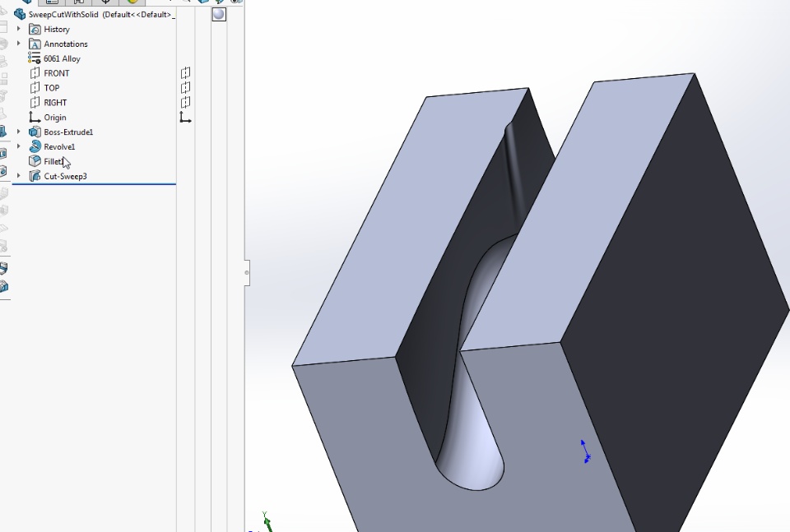790x532 pixels.
Task: Expand the Annotations node
Action: [x=19, y=44]
